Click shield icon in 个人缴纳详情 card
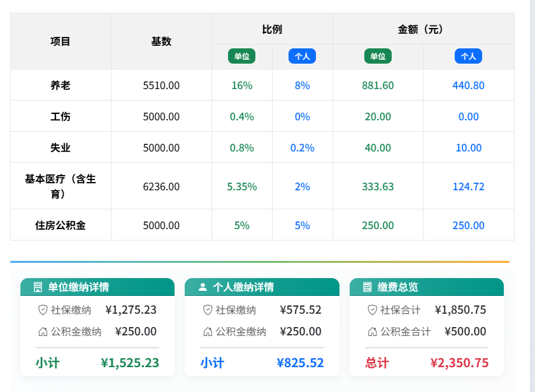Image resolution: width=535 pixels, height=392 pixels. coord(208,310)
